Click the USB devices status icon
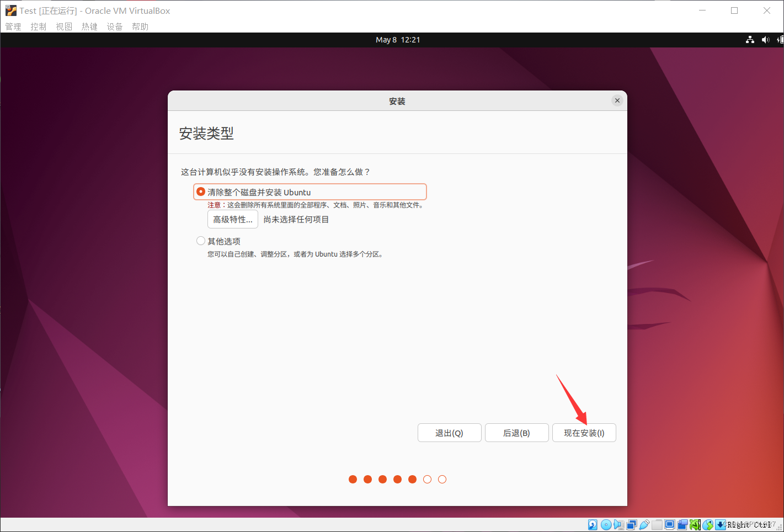The width and height of the screenshot is (784, 532). pos(644,524)
